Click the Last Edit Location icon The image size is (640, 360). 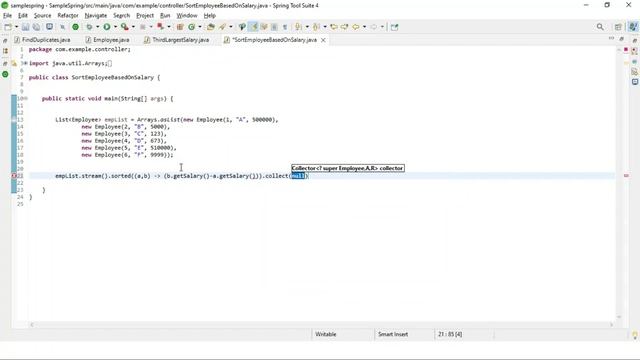pyautogui.click(x=333, y=27)
